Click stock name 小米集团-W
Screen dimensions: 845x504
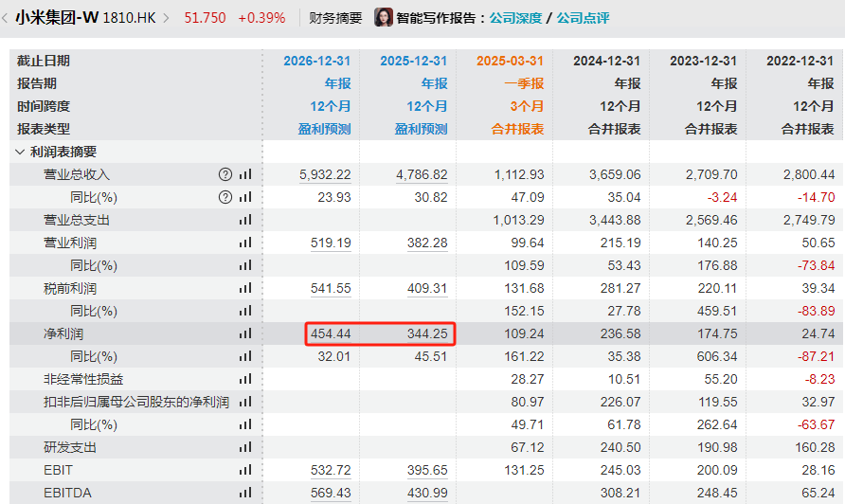(x=57, y=18)
